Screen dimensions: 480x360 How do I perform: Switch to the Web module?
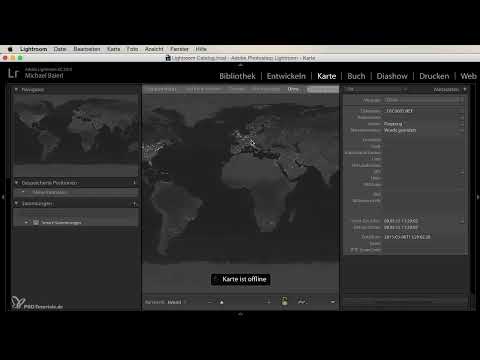point(468,76)
